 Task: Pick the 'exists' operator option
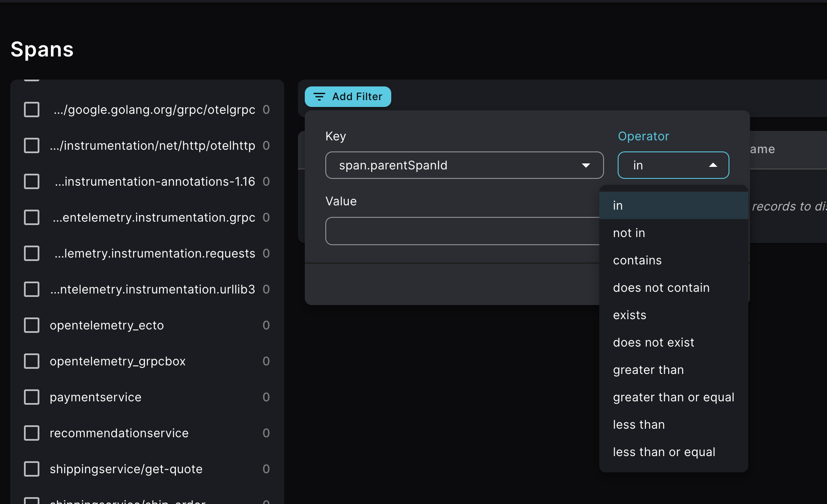click(x=629, y=315)
